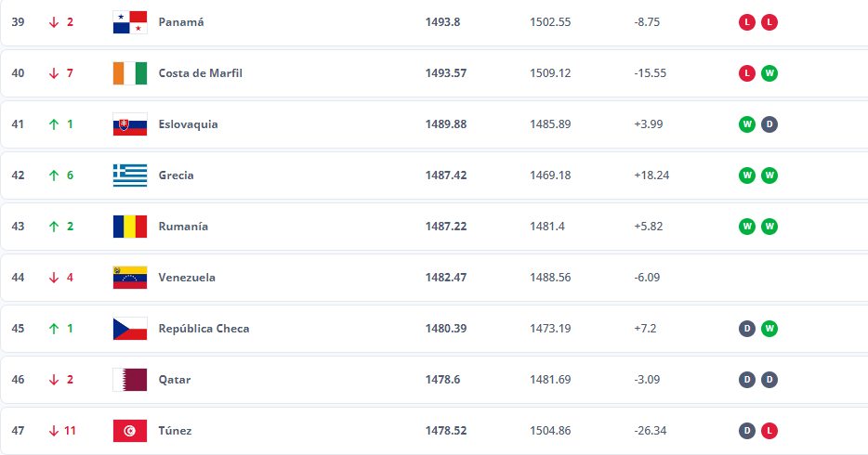Click Qatar's down arrow rank change
The width and height of the screenshot is (868, 455).
pyautogui.click(x=54, y=380)
